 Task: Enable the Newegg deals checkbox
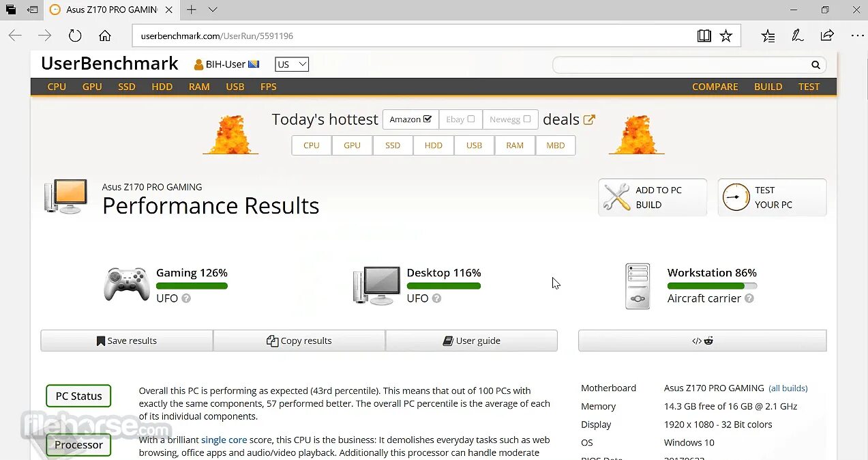(526, 119)
